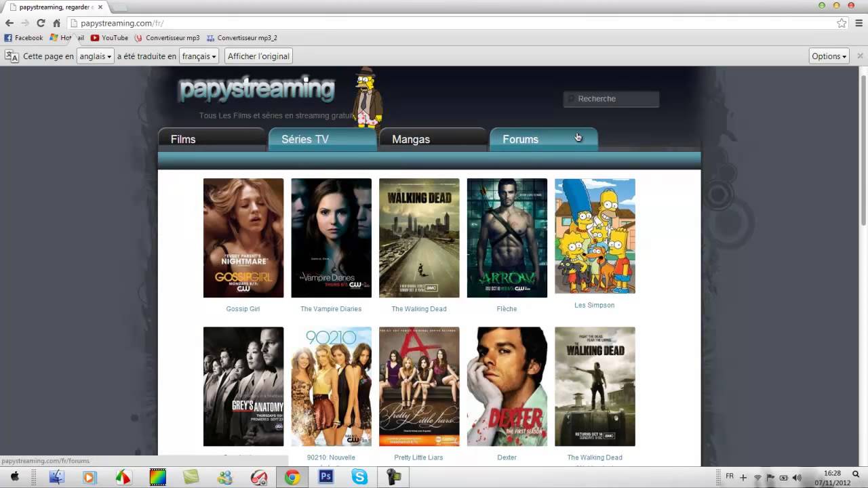This screenshot has height=488, width=868.
Task: Bookmark this page with the star icon
Action: 842,23
